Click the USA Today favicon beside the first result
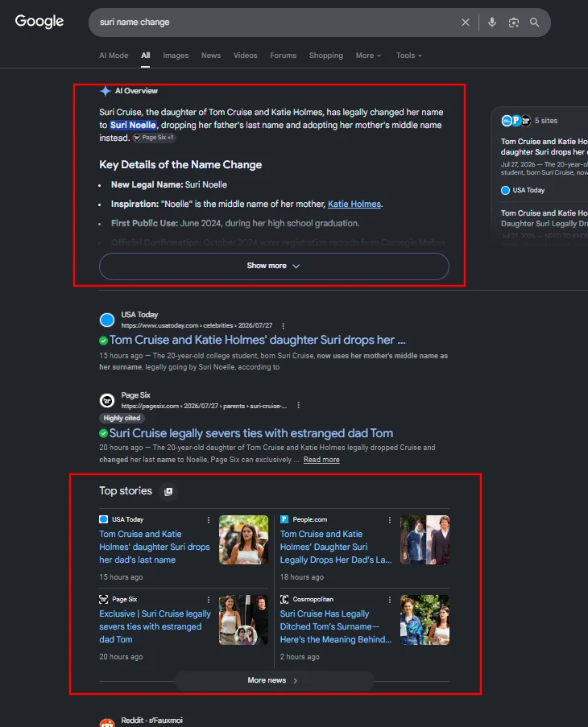The height and width of the screenshot is (727, 588). click(107, 320)
